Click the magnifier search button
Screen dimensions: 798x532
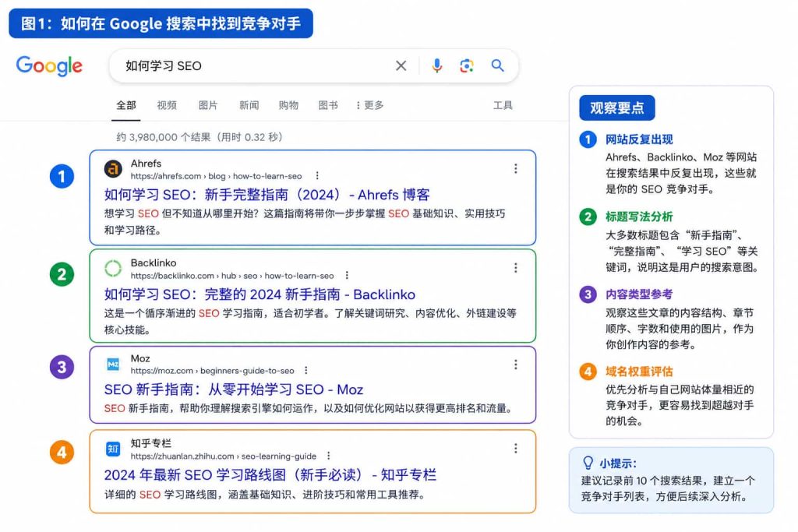coord(497,65)
